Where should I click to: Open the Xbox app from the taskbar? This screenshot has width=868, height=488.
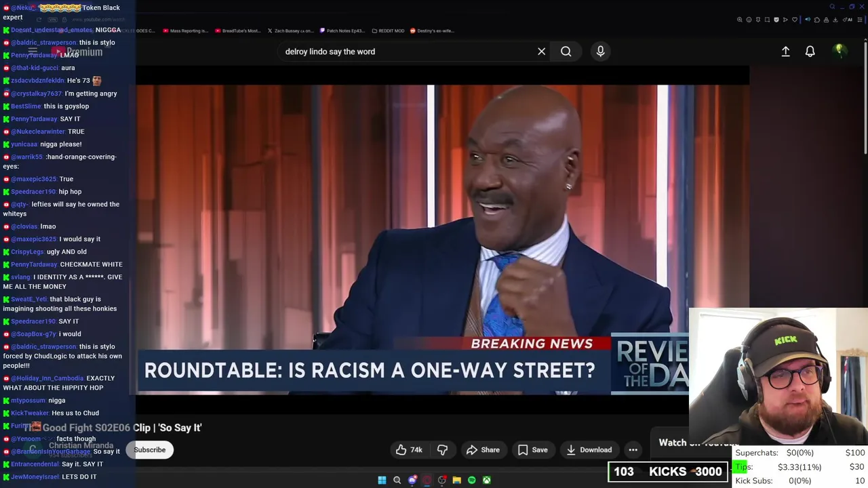pyautogui.click(x=487, y=480)
